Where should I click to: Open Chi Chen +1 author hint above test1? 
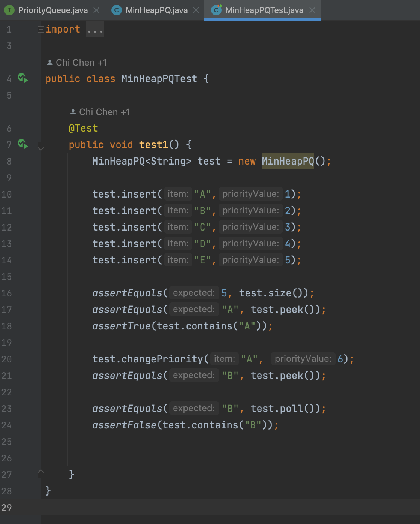[104, 112]
